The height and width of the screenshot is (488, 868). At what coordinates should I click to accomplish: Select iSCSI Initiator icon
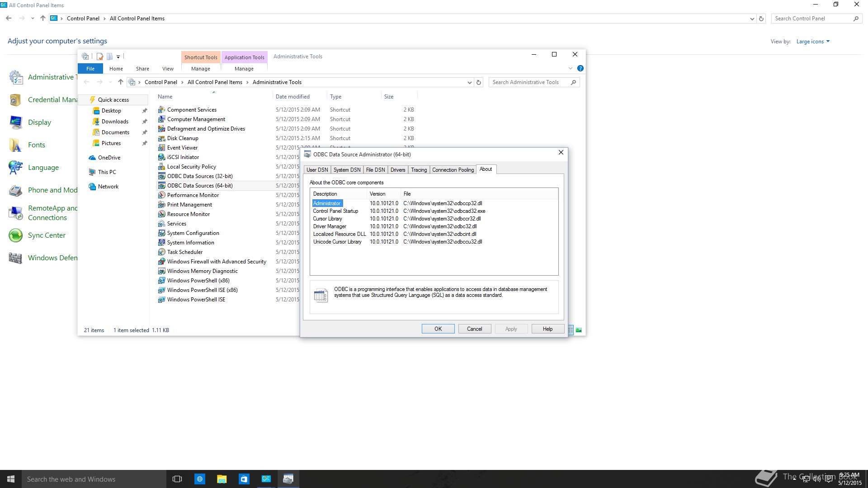[161, 157]
